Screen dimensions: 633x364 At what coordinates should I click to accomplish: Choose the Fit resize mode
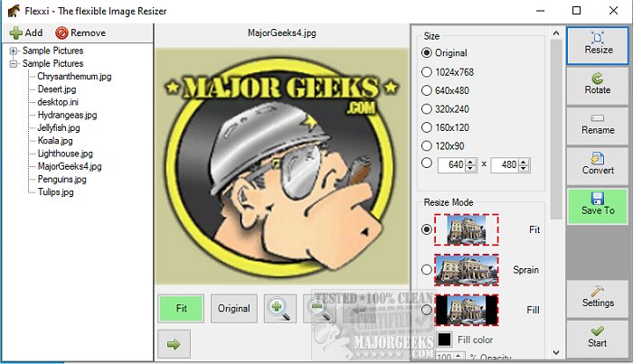426,229
